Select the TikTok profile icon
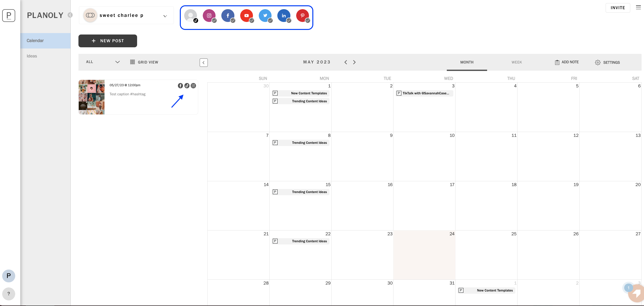The width and height of the screenshot is (644, 306). click(191, 16)
